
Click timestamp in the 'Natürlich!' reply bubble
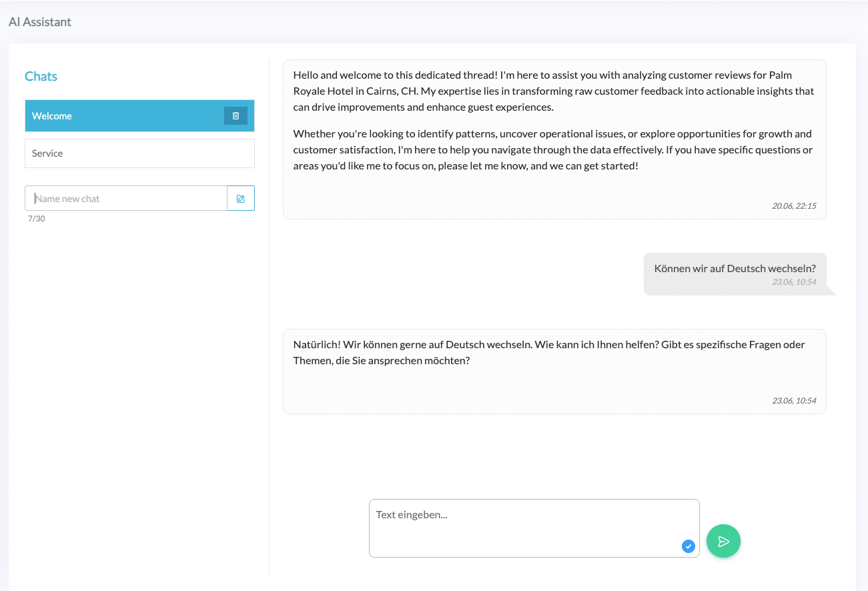[794, 401]
